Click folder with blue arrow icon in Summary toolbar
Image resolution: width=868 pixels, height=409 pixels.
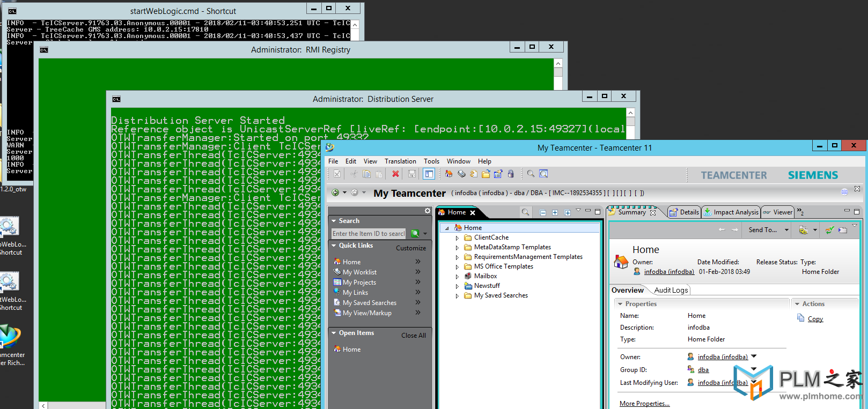843,230
